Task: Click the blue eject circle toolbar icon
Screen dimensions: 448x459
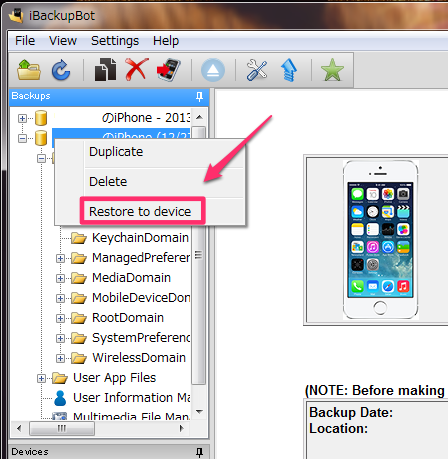Action: coord(213,70)
